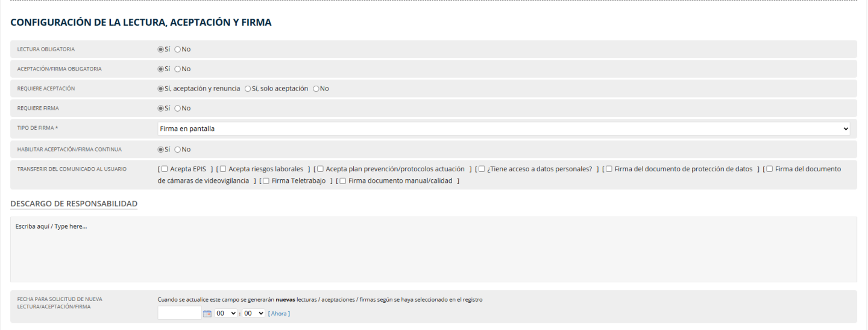Enable the "Acepta EPIS" checkbox

point(165,169)
